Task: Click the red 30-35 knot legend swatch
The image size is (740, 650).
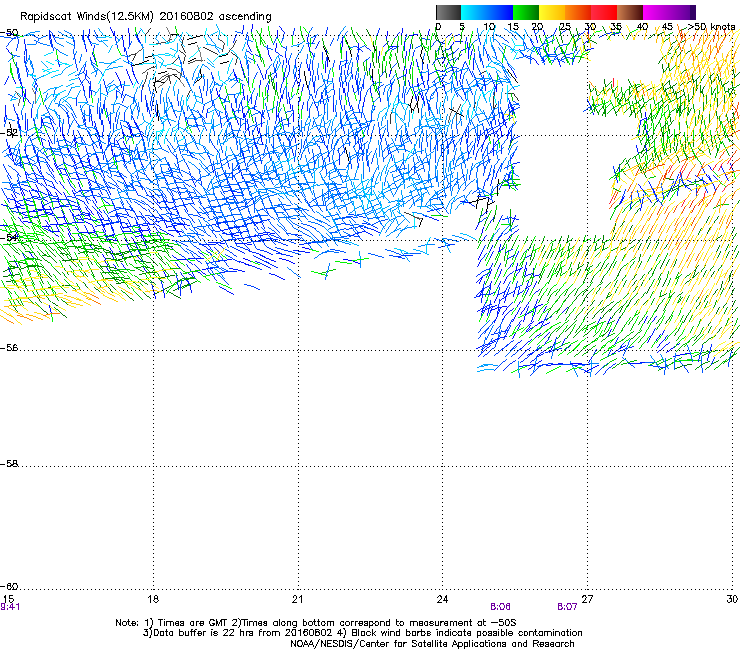Action: click(x=604, y=12)
